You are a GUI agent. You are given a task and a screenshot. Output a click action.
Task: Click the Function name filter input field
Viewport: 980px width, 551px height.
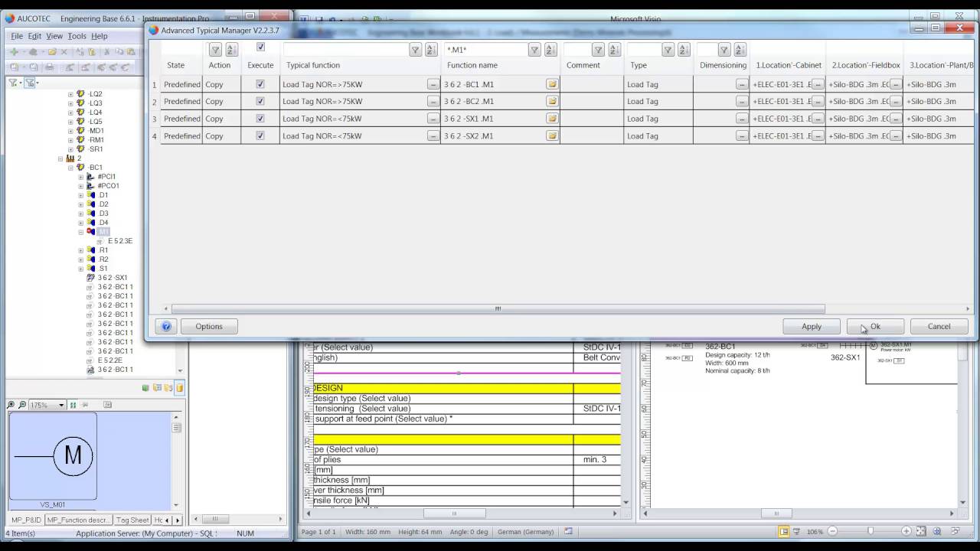pos(485,50)
